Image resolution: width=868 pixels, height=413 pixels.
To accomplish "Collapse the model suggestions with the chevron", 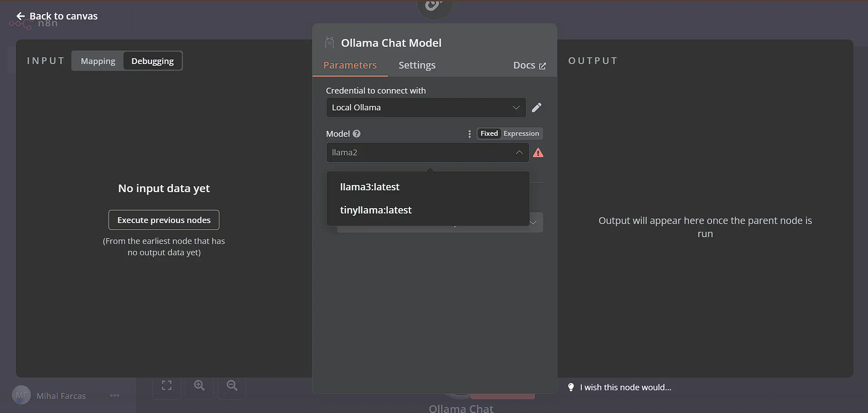I will click(519, 153).
